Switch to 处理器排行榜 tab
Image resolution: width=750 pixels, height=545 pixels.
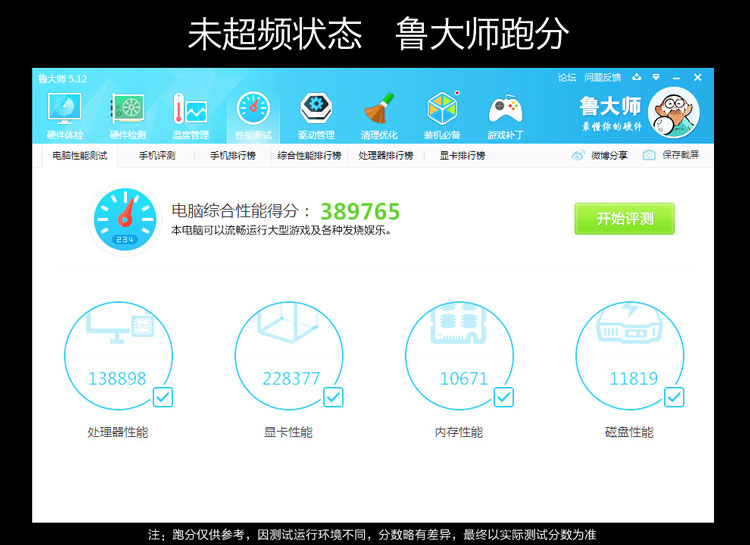tap(386, 156)
